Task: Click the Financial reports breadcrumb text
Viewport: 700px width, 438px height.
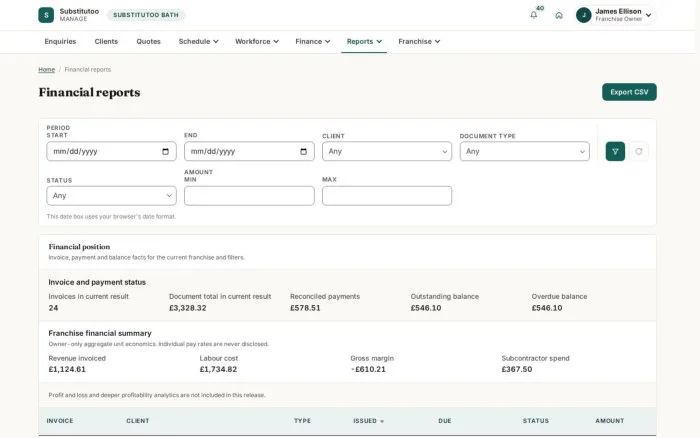Action: click(x=88, y=70)
